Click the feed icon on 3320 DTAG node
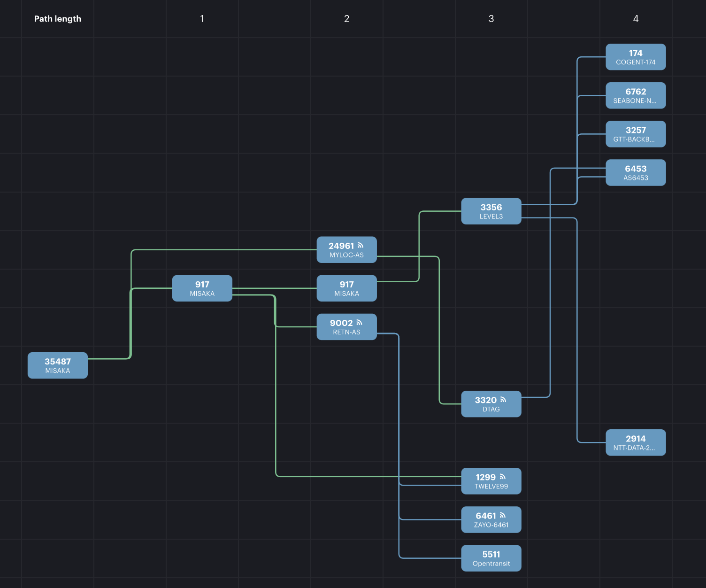Viewport: 706px width, 588px height. click(503, 400)
